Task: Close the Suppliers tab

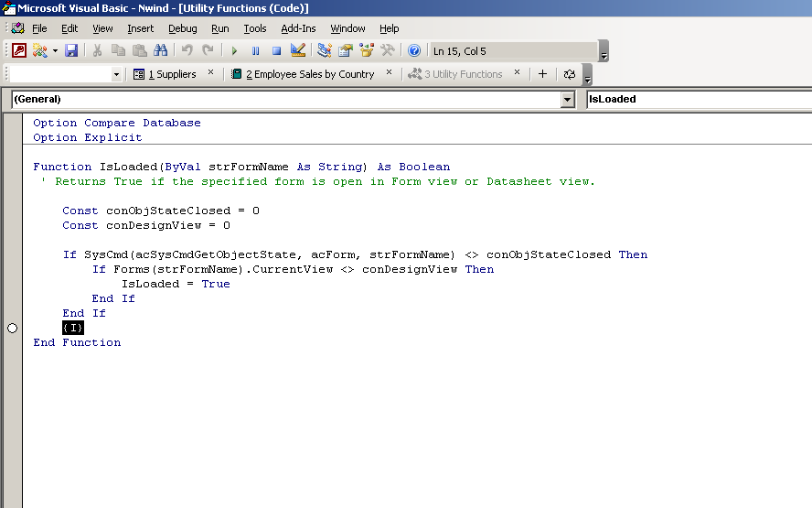Action: click(210, 72)
